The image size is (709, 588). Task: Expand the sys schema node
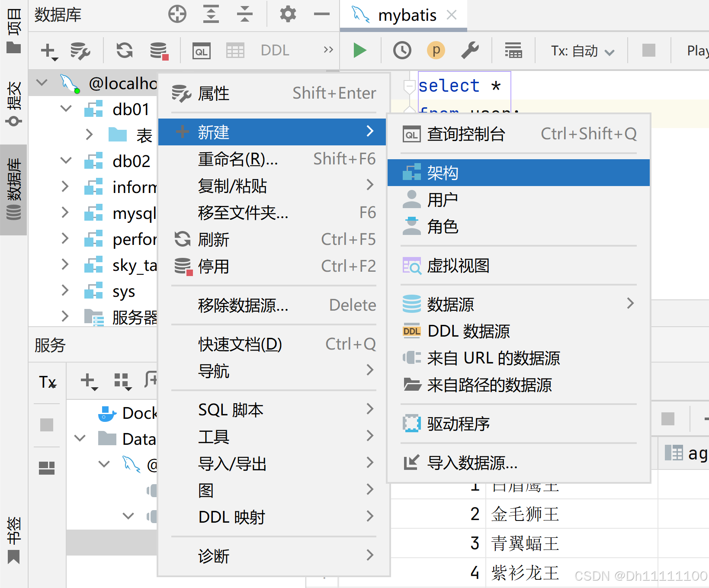(x=65, y=290)
